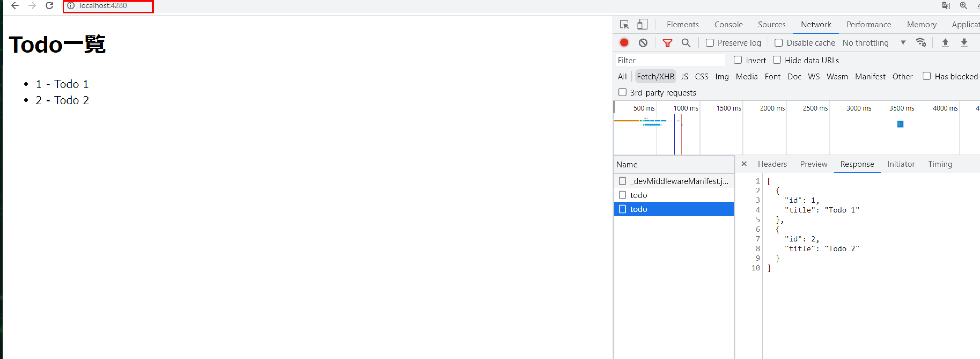
Task: Close the request details pane
Action: coord(744,164)
